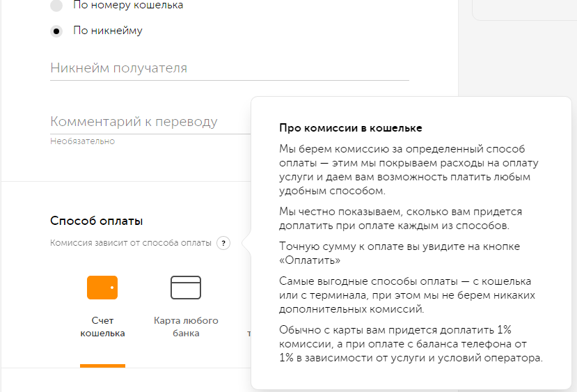Choose the bank card icon
577x392 pixels.
[186, 287]
